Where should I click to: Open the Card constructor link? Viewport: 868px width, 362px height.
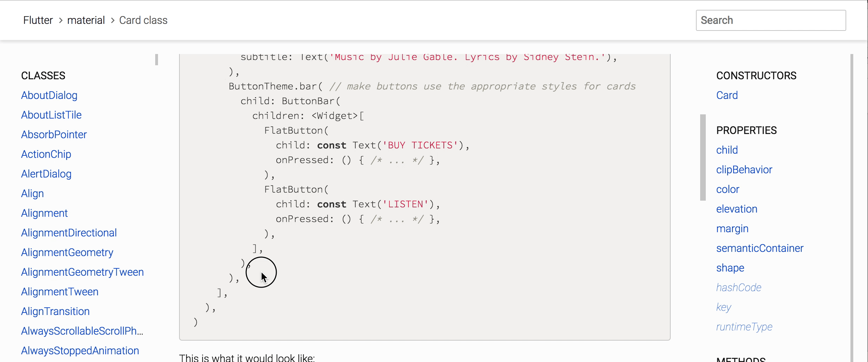tap(727, 95)
